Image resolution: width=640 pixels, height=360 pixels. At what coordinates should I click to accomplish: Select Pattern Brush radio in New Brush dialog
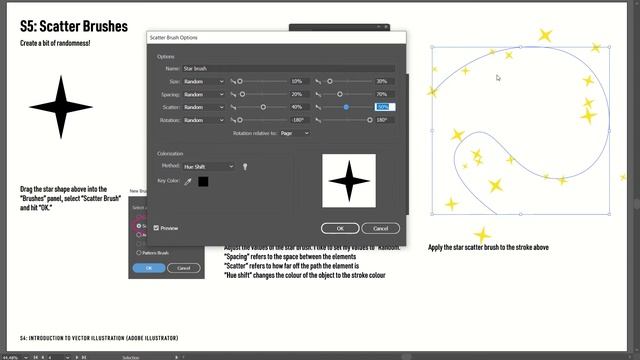[x=139, y=253]
